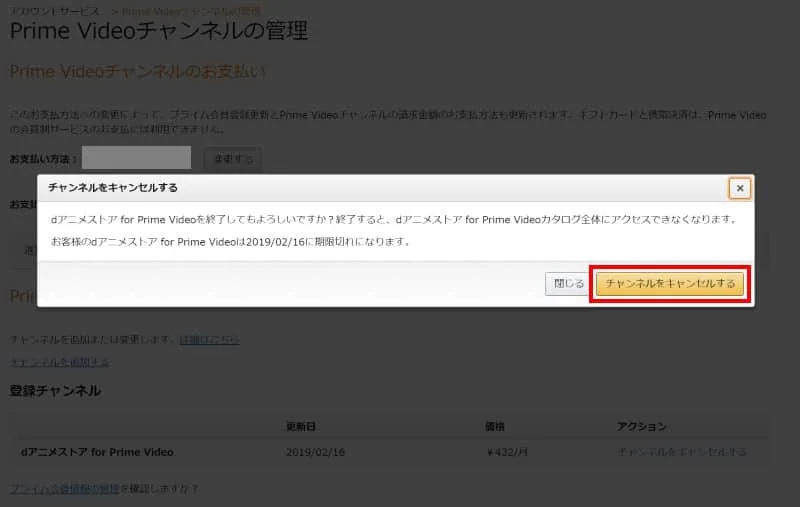
Task: Open the プライム会員情報の管理 link
Action: 64,489
